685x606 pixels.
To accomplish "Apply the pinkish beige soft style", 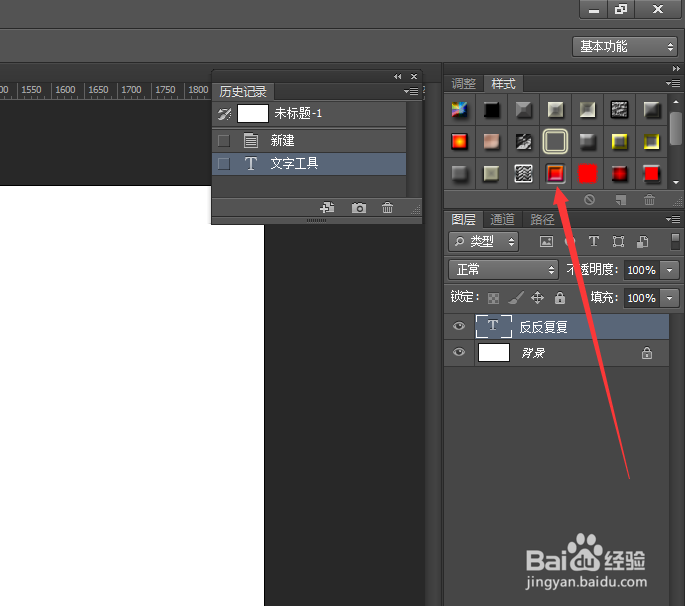I will coord(491,142).
